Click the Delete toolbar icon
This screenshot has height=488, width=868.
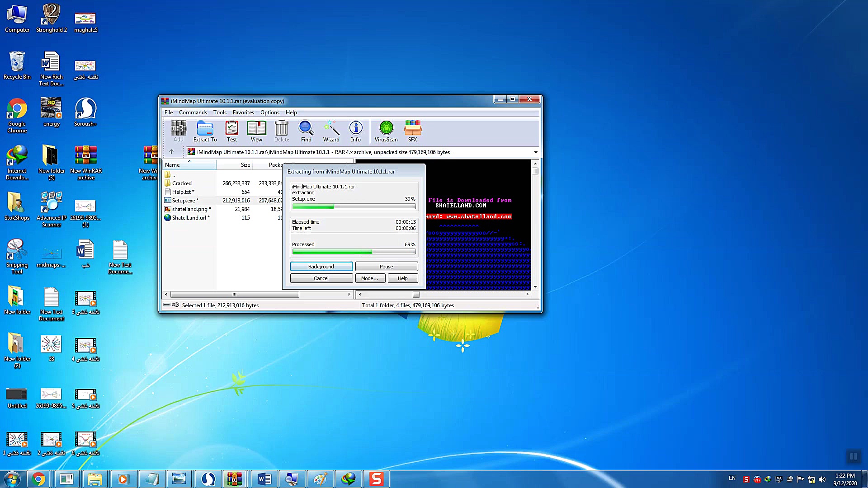point(282,131)
